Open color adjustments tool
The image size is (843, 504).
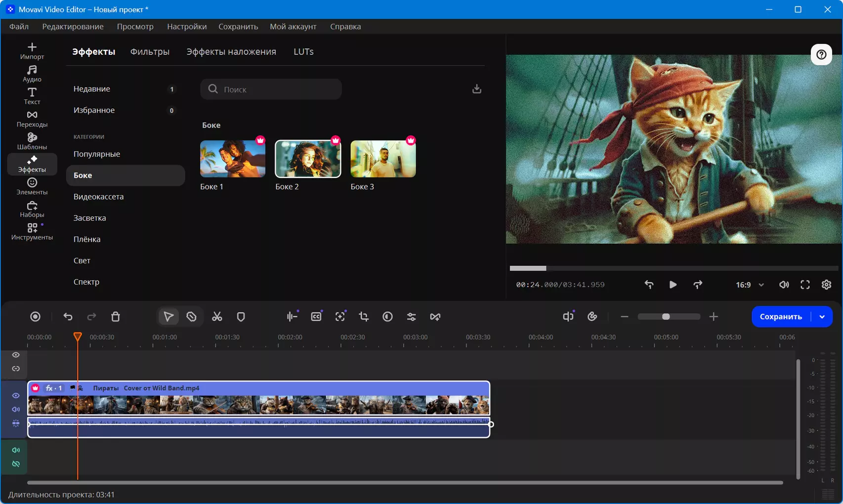click(x=387, y=317)
